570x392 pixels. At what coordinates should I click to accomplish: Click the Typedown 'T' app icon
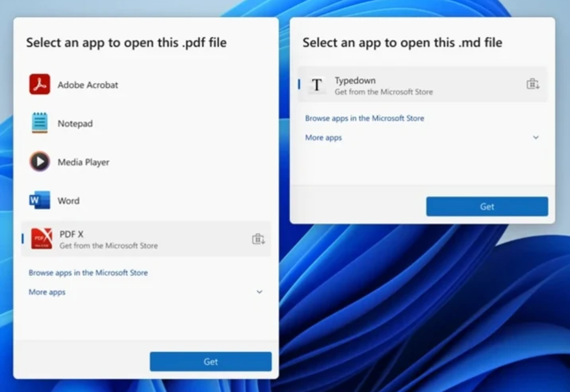317,85
